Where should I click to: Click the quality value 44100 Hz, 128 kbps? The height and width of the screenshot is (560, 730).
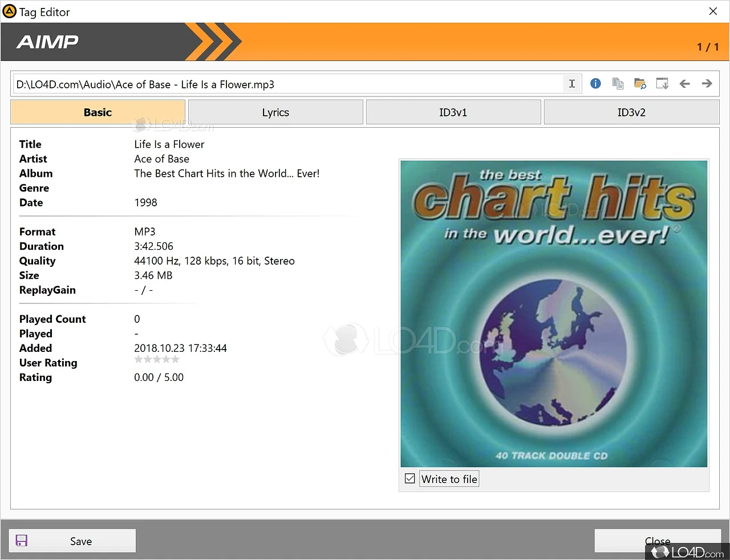coord(214,261)
